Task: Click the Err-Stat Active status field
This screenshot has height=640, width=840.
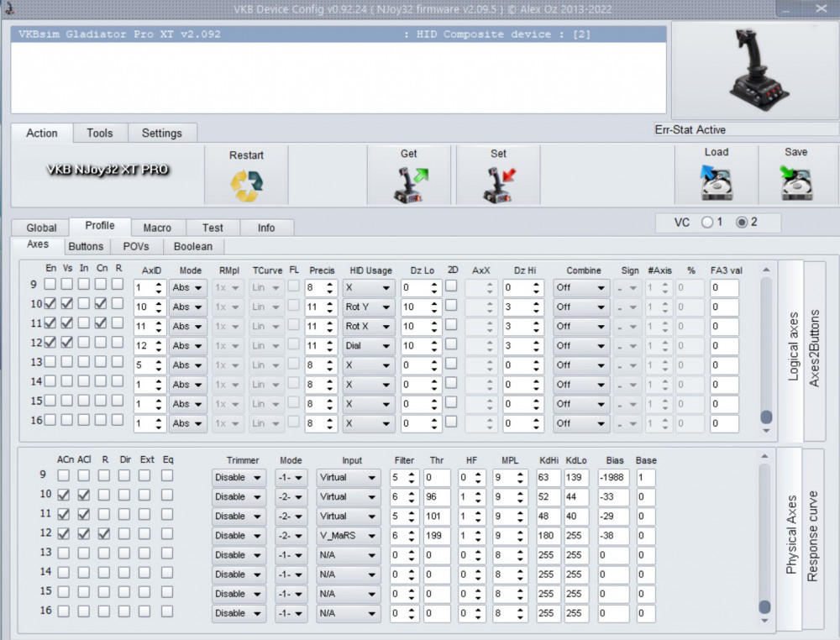Action: pos(746,129)
